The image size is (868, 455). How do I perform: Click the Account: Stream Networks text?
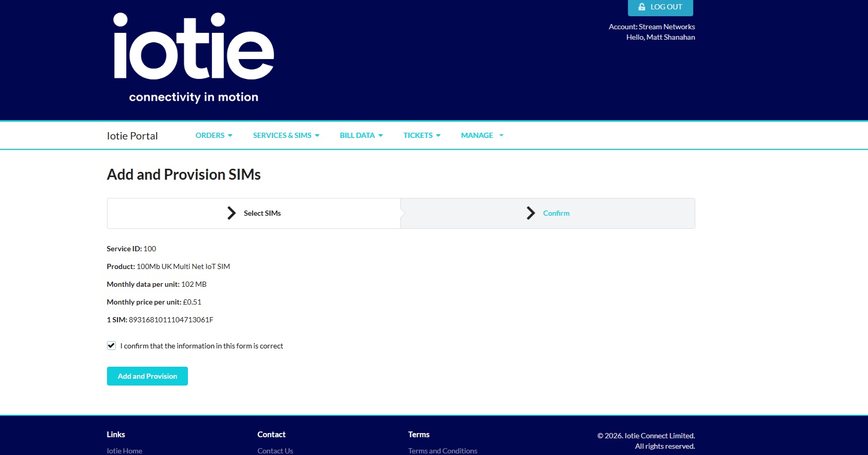click(x=652, y=27)
